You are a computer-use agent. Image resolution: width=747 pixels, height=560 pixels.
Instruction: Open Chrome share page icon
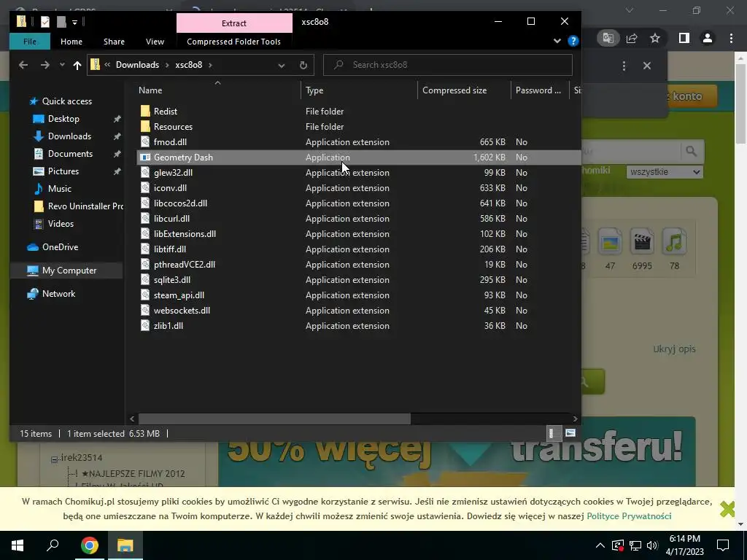(632, 38)
